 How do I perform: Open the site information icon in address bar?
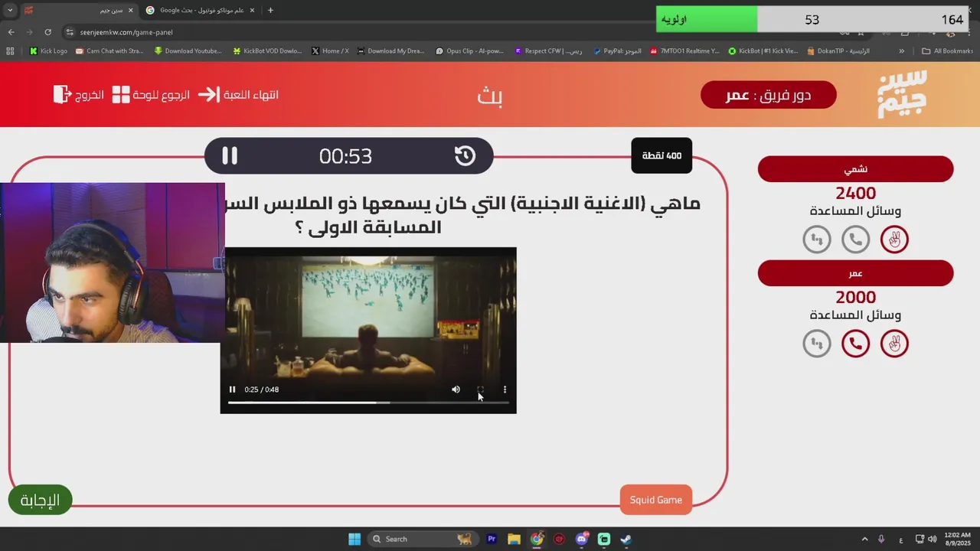pyautogui.click(x=70, y=32)
